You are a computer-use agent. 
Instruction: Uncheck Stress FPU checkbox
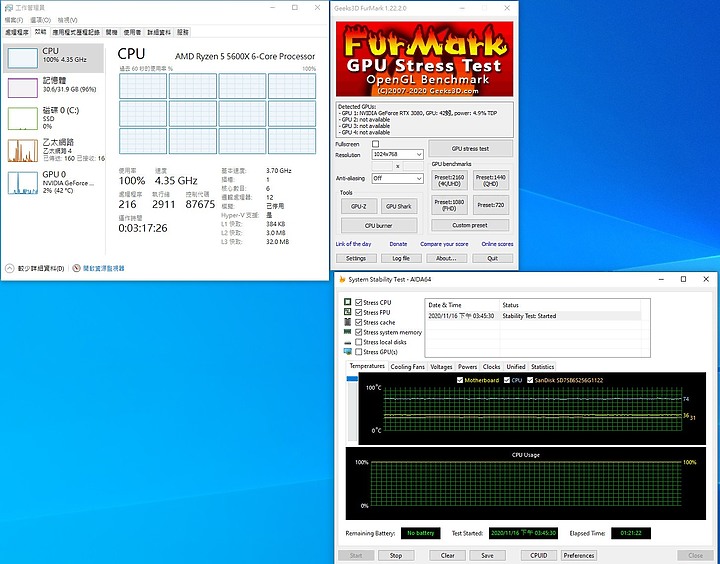pos(359,312)
